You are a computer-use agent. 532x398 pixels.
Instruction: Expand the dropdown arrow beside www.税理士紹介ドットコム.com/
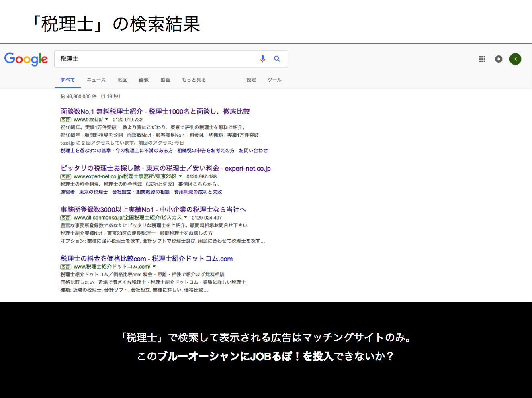pos(154,266)
